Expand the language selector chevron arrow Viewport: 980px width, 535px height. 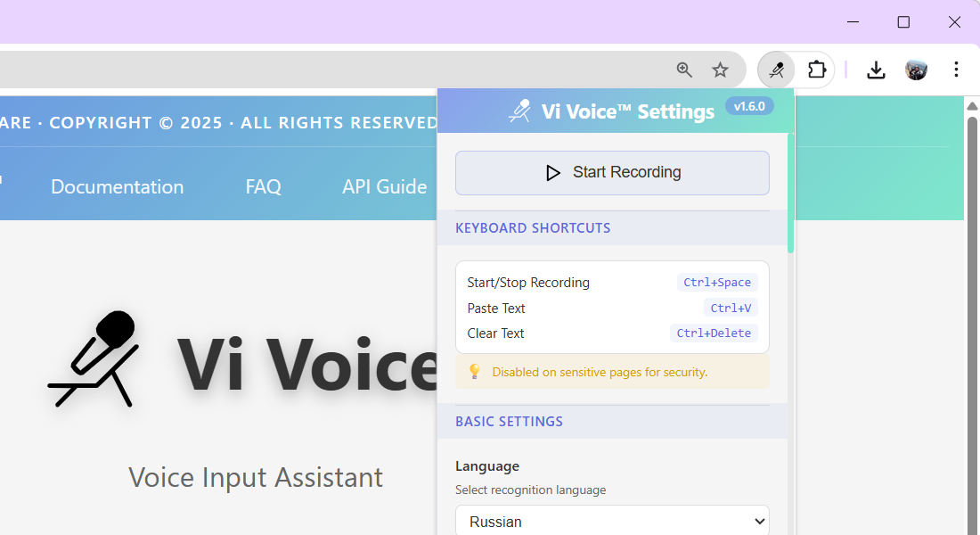760,521
